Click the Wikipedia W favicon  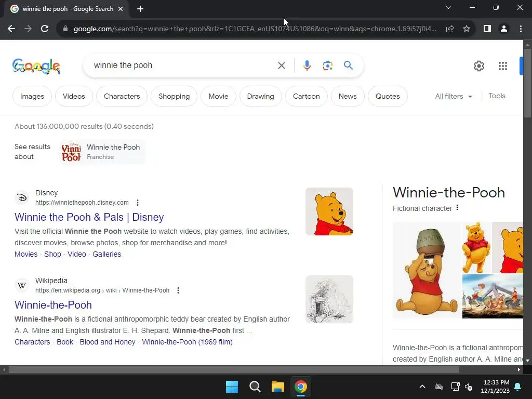pyautogui.click(x=22, y=285)
